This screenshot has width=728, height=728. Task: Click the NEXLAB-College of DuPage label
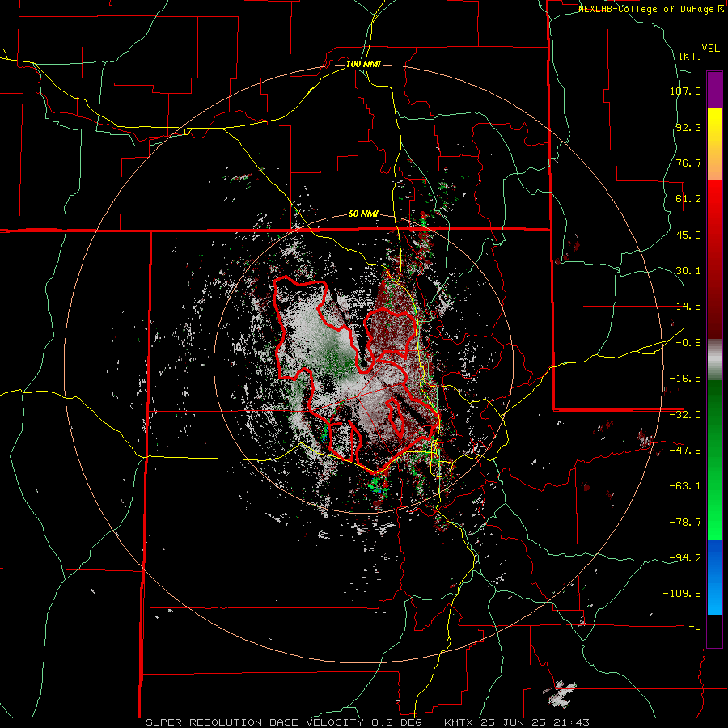coord(650,9)
